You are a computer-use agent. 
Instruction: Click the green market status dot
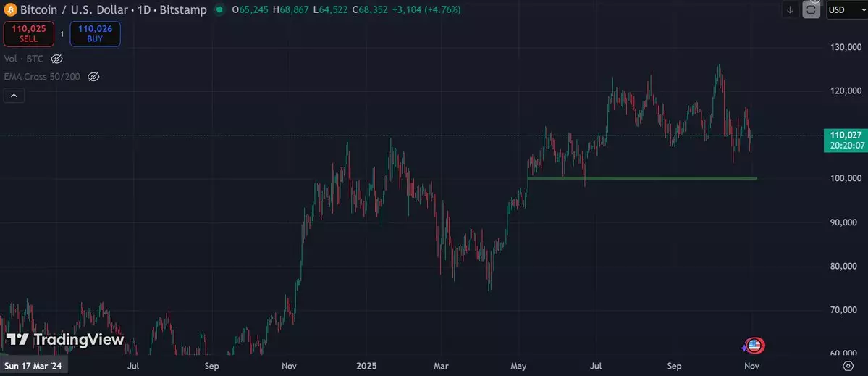point(217,10)
